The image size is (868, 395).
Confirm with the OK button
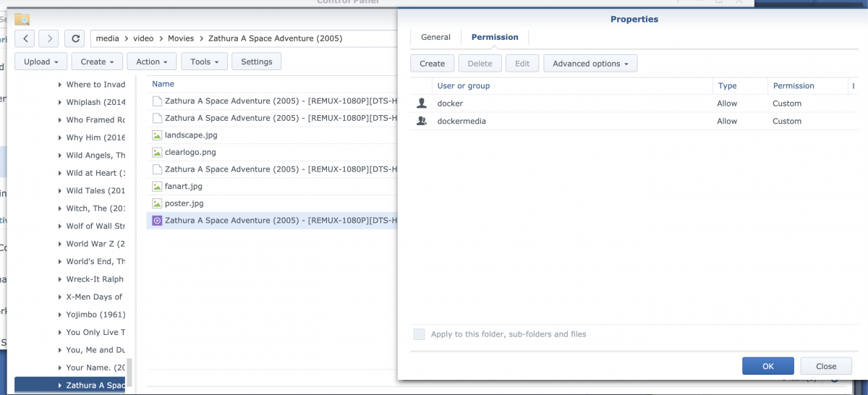click(767, 366)
